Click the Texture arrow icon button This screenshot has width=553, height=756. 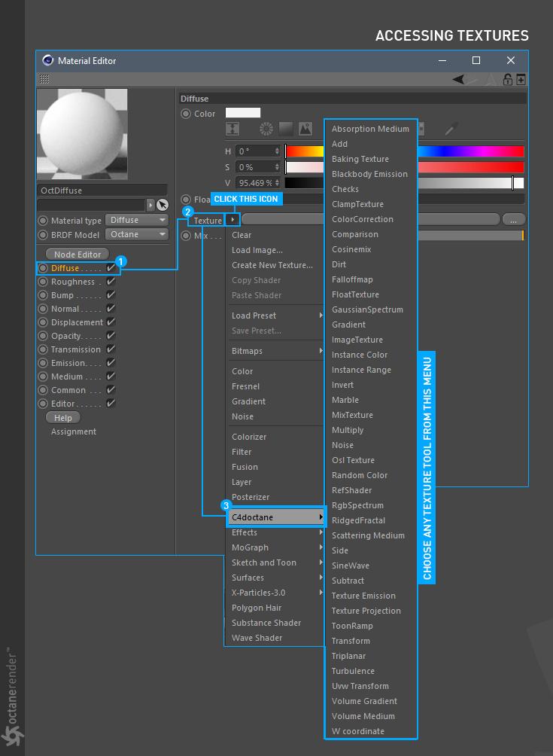pos(232,220)
